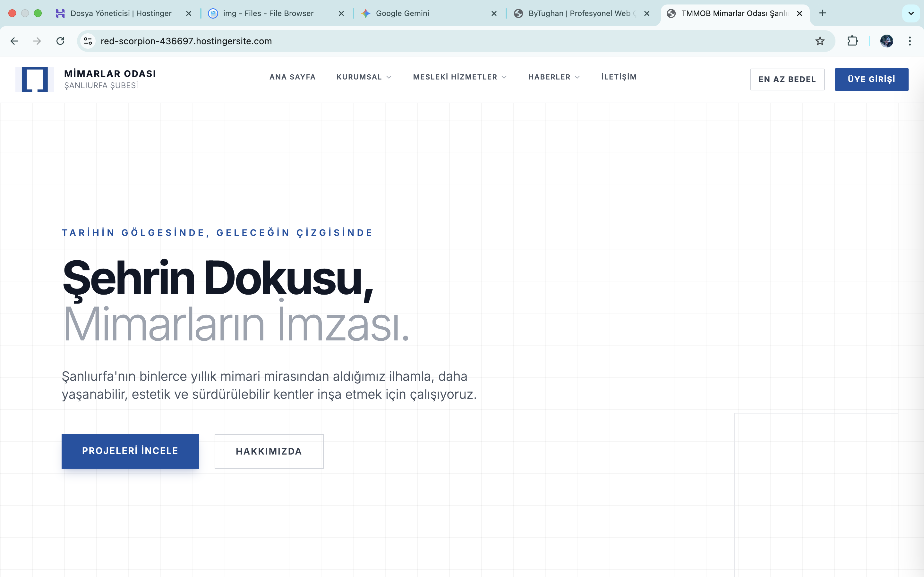This screenshot has height=577, width=924.
Task: Expand the Mesleki Hizmetler dropdown
Action: point(460,77)
